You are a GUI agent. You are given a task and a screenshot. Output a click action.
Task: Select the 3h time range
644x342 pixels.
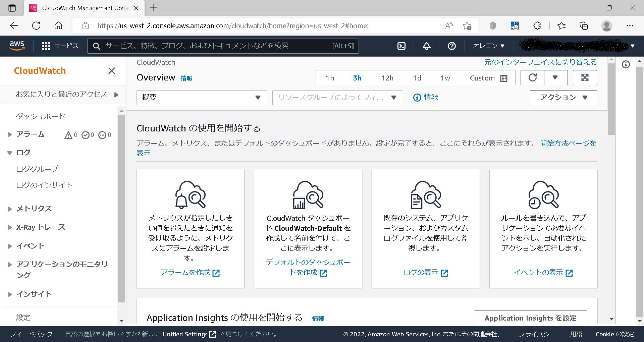tap(357, 78)
